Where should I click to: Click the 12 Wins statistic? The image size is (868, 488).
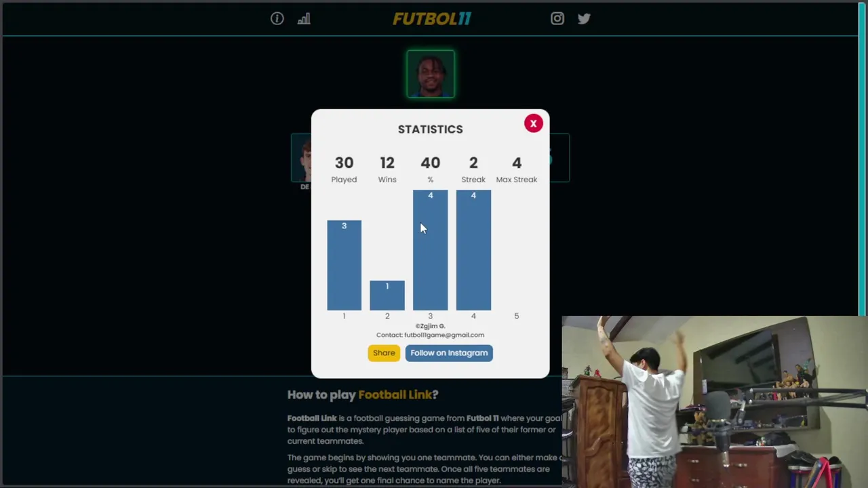point(387,169)
